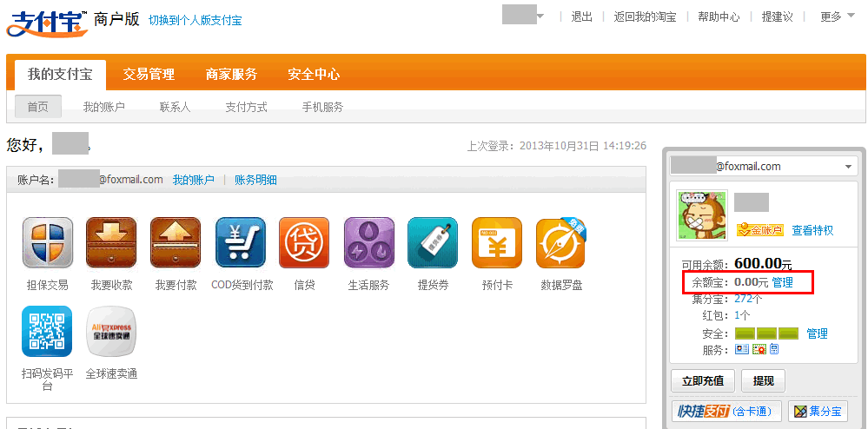The height and width of the screenshot is (429, 868).
Task: Click the green security level bars
Action: [x=766, y=333]
